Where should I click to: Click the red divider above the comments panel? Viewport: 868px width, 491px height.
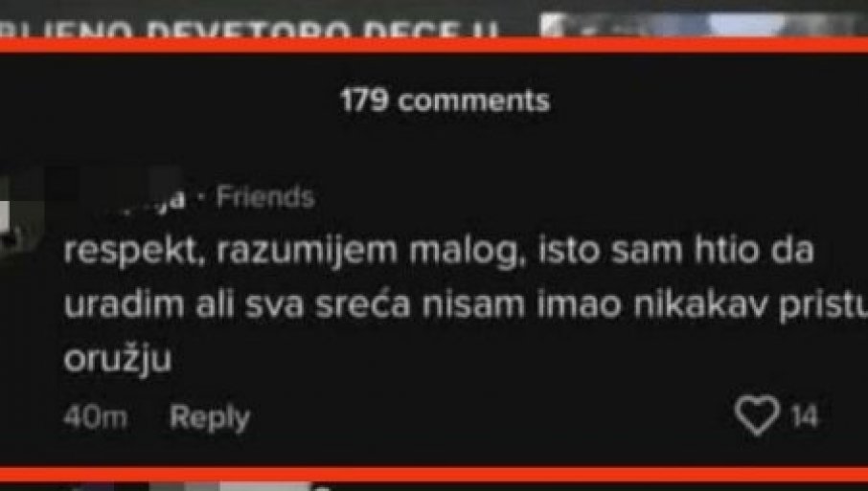point(434,45)
